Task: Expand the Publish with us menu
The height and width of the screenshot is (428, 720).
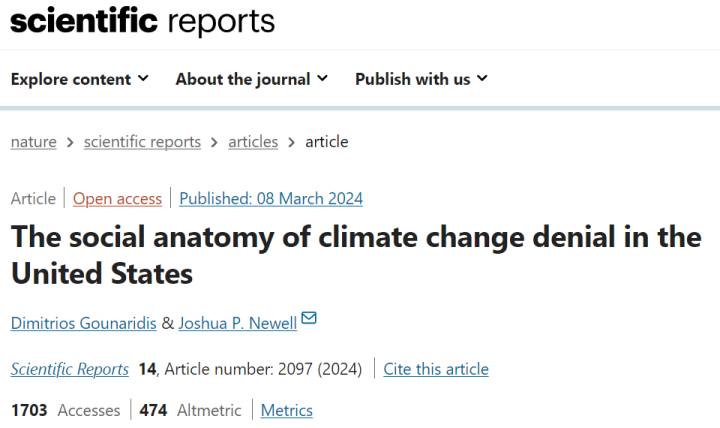Action: click(421, 79)
